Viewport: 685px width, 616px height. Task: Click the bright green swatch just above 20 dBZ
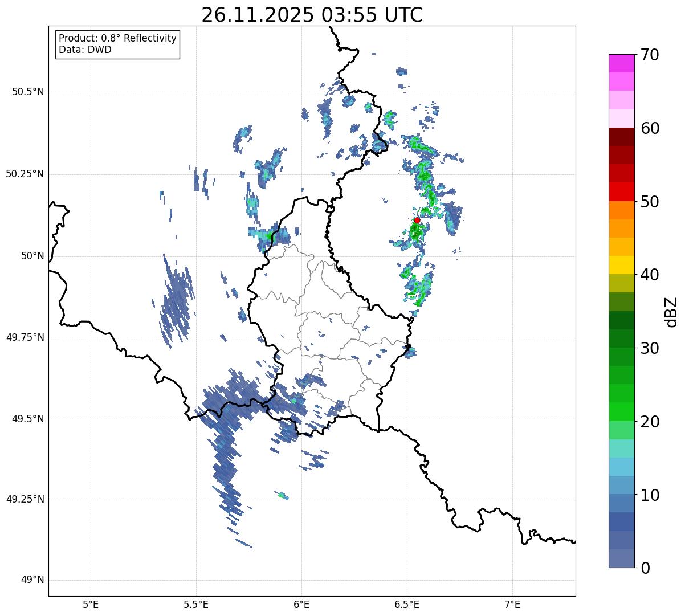click(621, 411)
